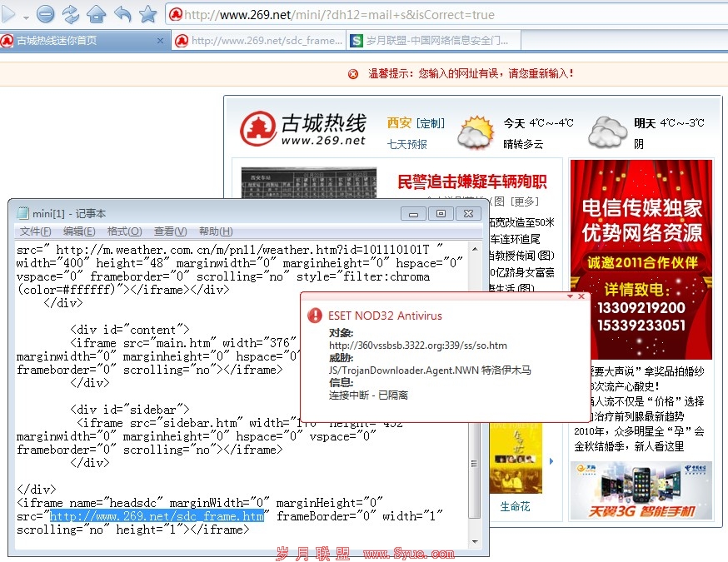Add page to favorites with the star icon

148,14
